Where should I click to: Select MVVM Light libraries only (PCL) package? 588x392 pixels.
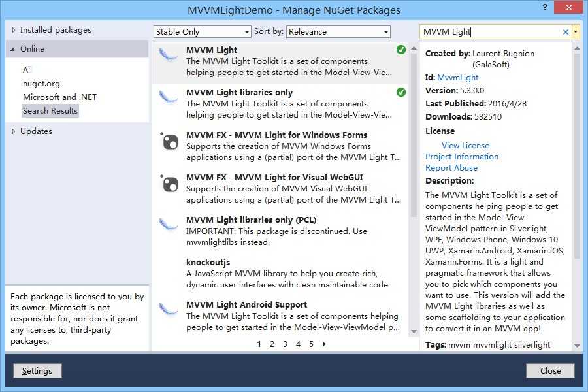tap(280, 231)
